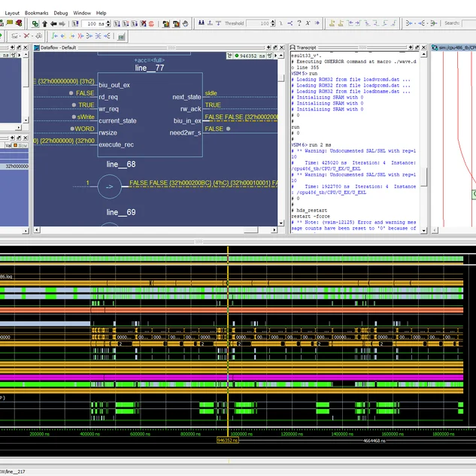The height and width of the screenshot is (476, 476).
Task: Click the second profiling icon
Action: pyautogui.click(x=176, y=23)
